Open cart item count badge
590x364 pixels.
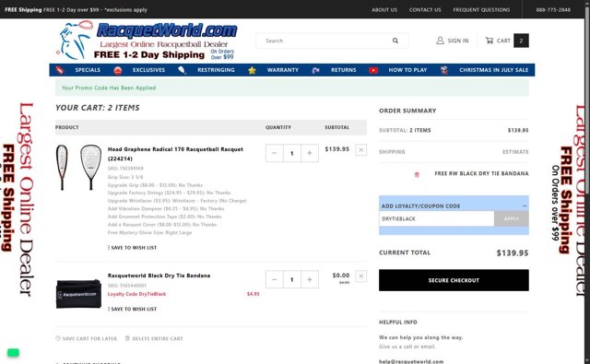pyautogui.click(x=521, y=41)
